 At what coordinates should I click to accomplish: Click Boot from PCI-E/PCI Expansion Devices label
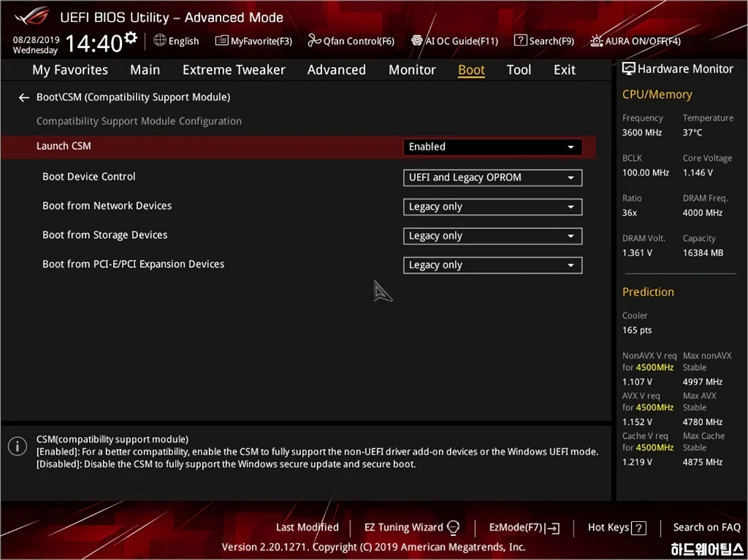tap(133, 264)
